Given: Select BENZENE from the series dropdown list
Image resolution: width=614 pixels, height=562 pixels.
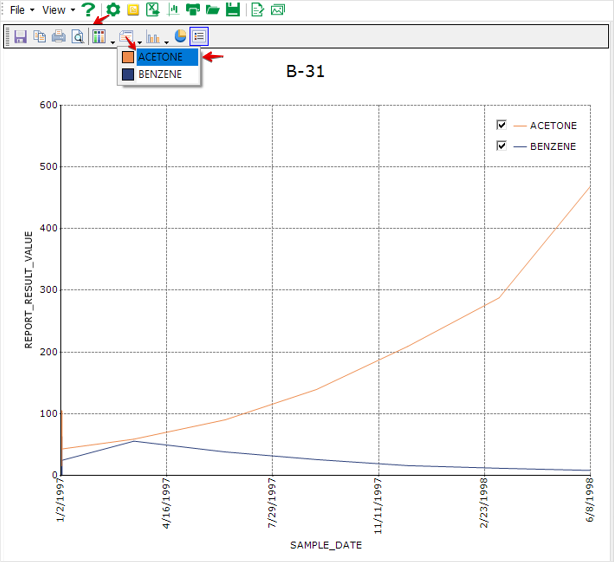Looking at the screenshot, I should click(x=160, y=74).
